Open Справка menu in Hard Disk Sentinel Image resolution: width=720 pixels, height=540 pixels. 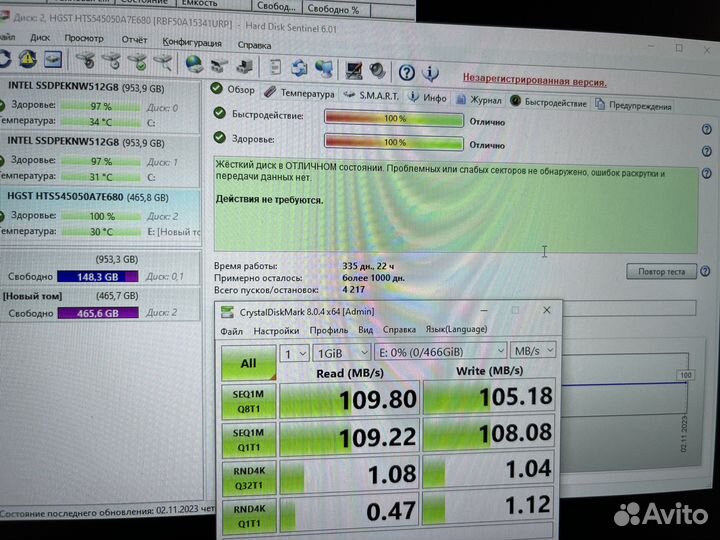click(254, 45)
